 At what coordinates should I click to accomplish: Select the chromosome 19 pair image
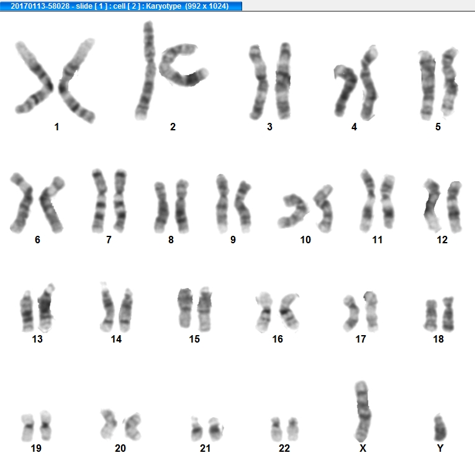click(36, 426)
